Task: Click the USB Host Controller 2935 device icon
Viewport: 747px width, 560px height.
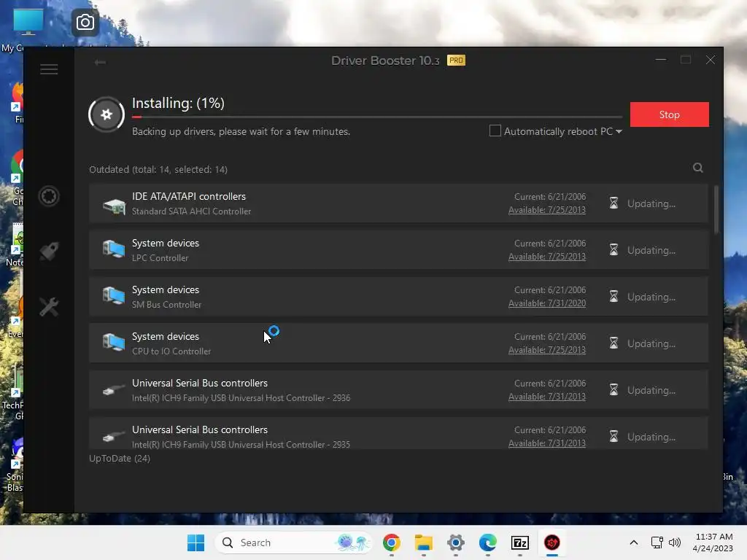Action: pos(114,437)
